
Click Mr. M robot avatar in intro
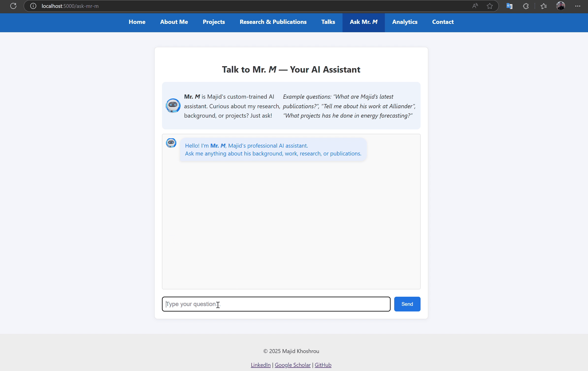tap(173, 106)
